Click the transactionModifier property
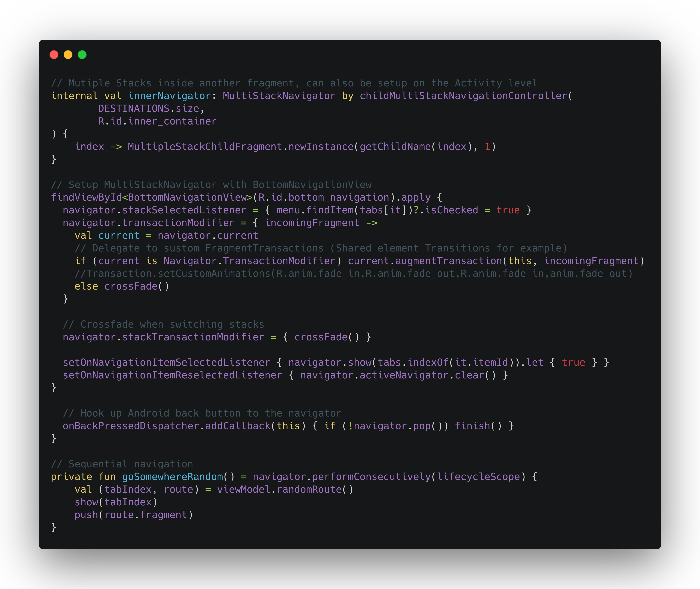Viewport: 700px width, 589px height. [178, 223]
